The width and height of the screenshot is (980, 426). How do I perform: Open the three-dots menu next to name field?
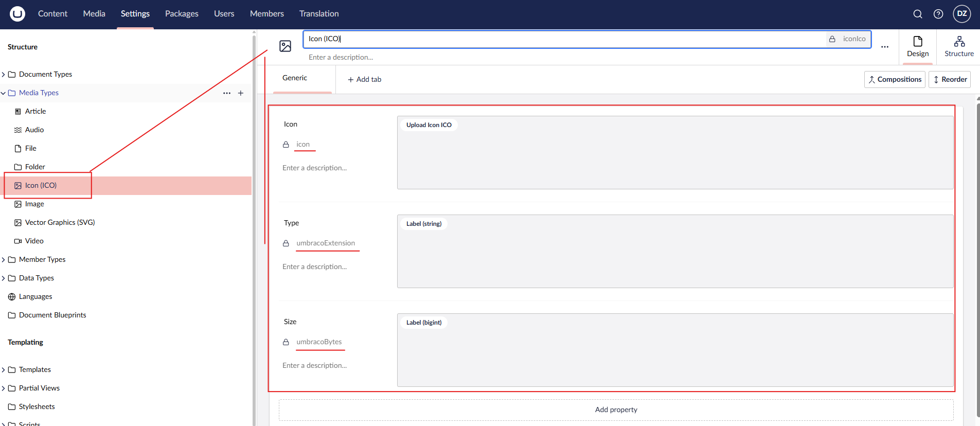tap(884, 47)
